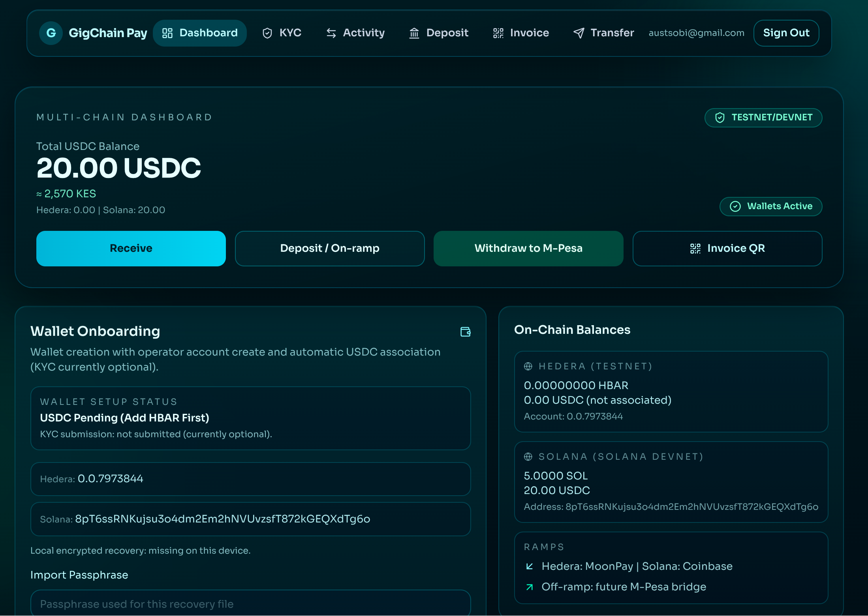Open the Invoice nav item
Viewport: 868px width, 616px height.
click(x=521, y=33)
